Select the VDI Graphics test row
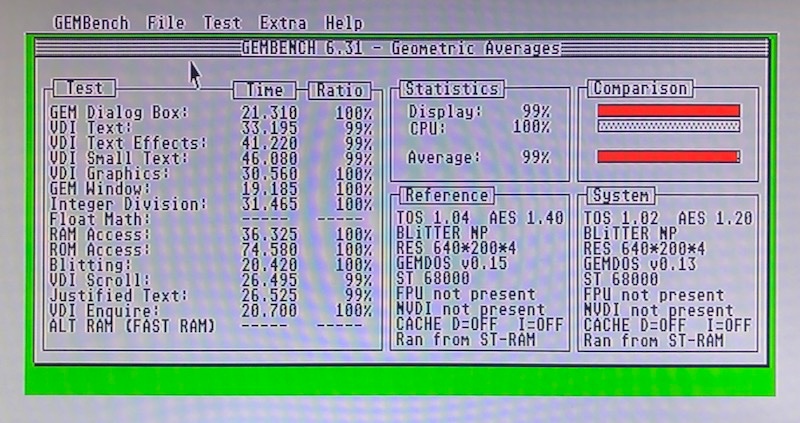This screenshot has height=423, width=800. click(211, 174)
